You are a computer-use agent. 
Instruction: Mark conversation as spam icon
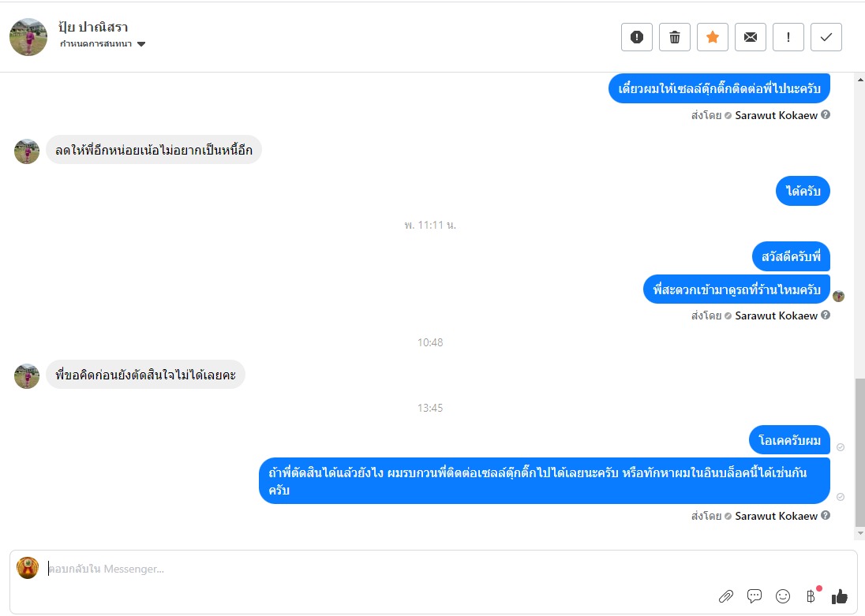click(x=637, y=37)
